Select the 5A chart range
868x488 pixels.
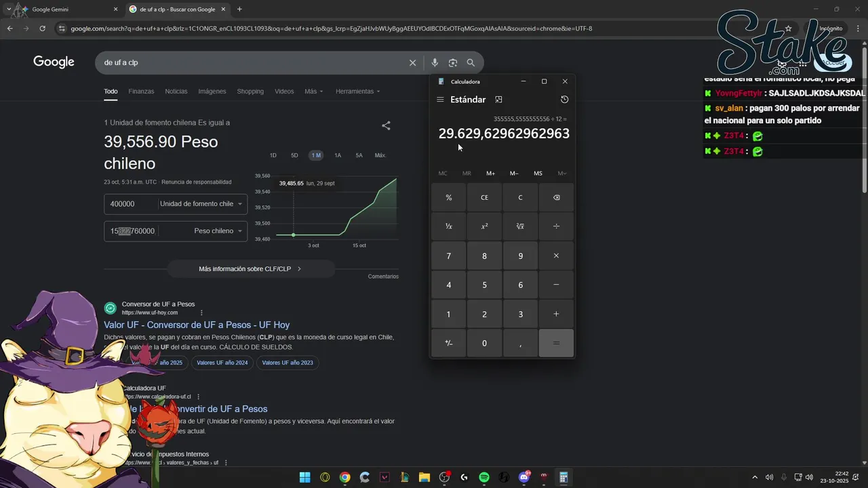click(359, 155)
